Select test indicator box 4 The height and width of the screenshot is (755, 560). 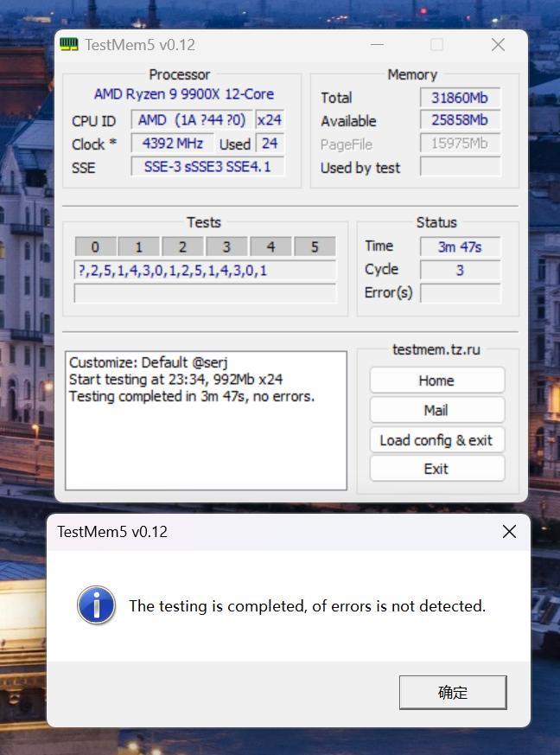tap(270, 246)
